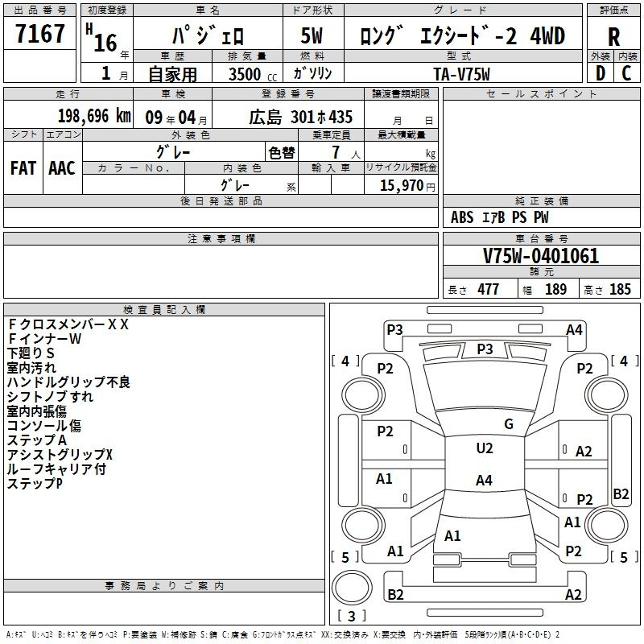The width and height of the screenshot is (644, 644).
Task: Select the note ステップA
Action: click(x=37, y=440)
